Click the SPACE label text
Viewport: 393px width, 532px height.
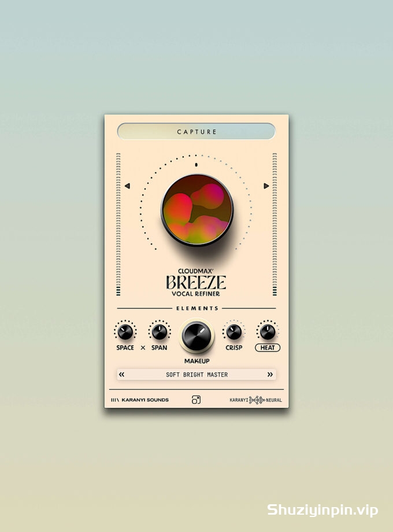pos(125,348)
